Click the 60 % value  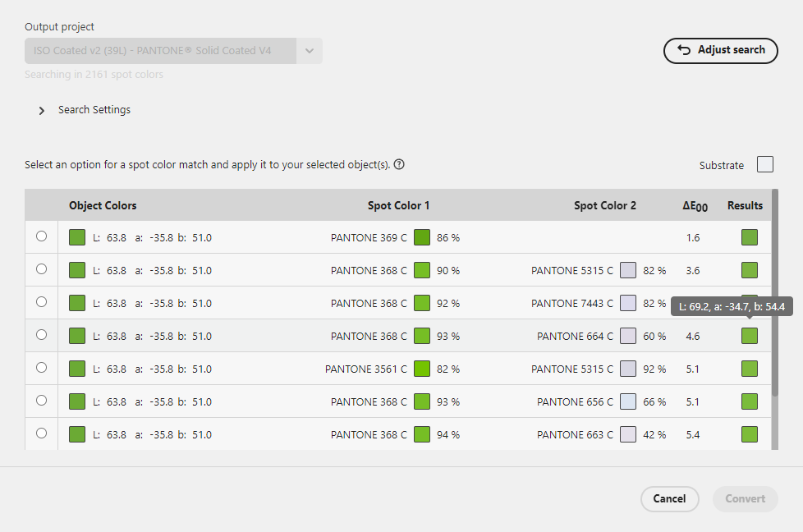pos(654,336)
